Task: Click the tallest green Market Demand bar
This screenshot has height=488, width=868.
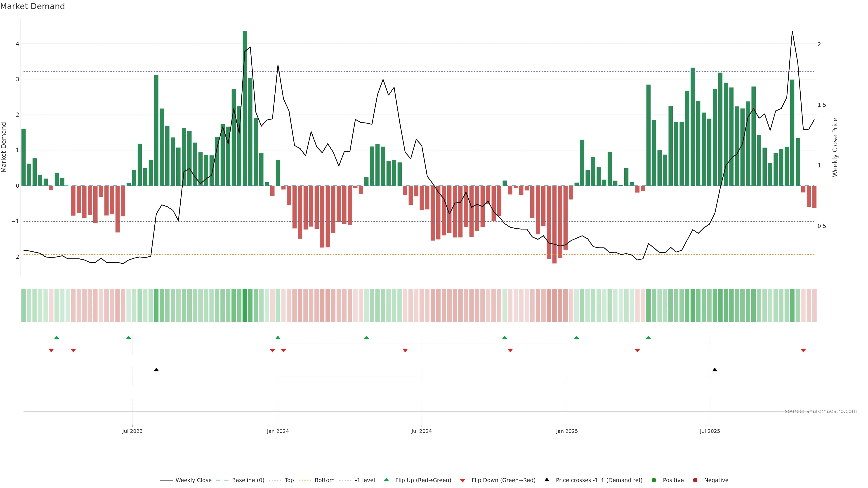Action: 245,108
